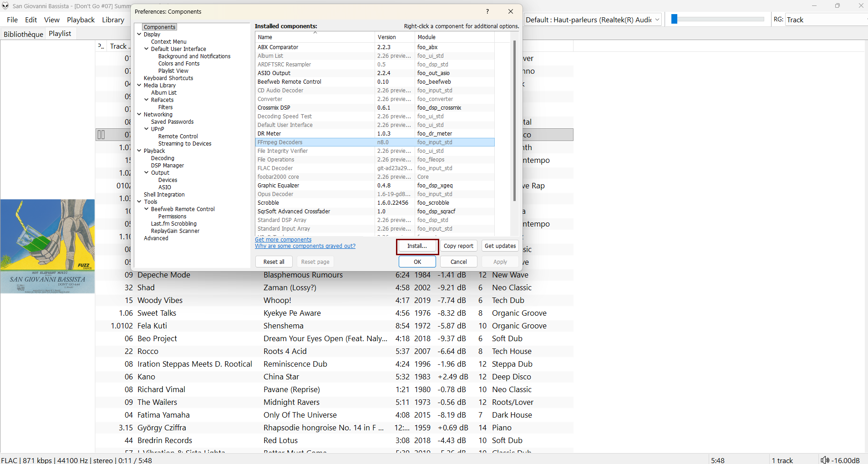This screenshot has height=464, width=868.
Task: Click the pause indicator on the playing track
Action: pyautogui.click(x=101, y=135)
